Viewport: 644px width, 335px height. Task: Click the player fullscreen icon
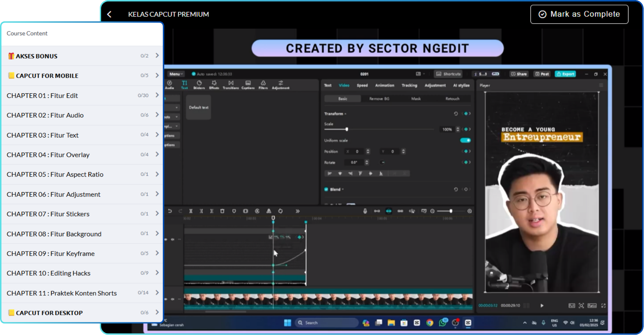(x=603, y=306)
